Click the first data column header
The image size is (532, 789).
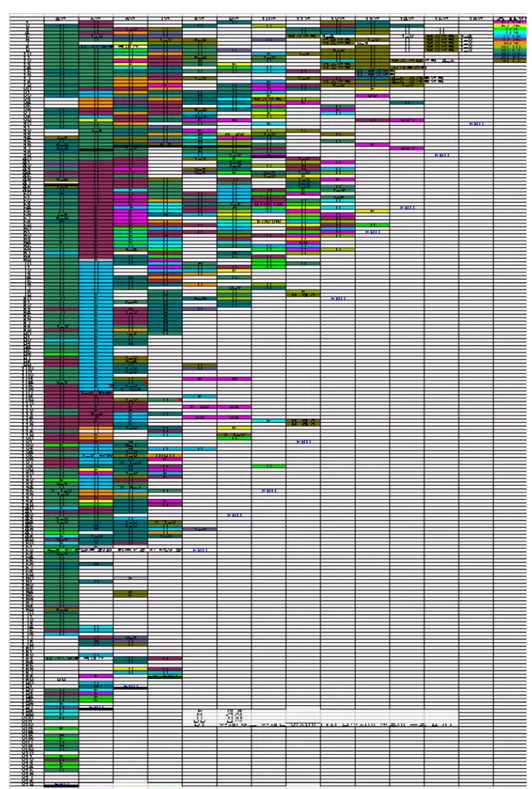pos(61,18)
